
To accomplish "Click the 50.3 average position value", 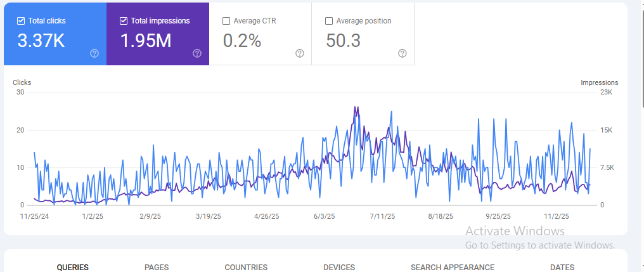I will pos(343,41).
